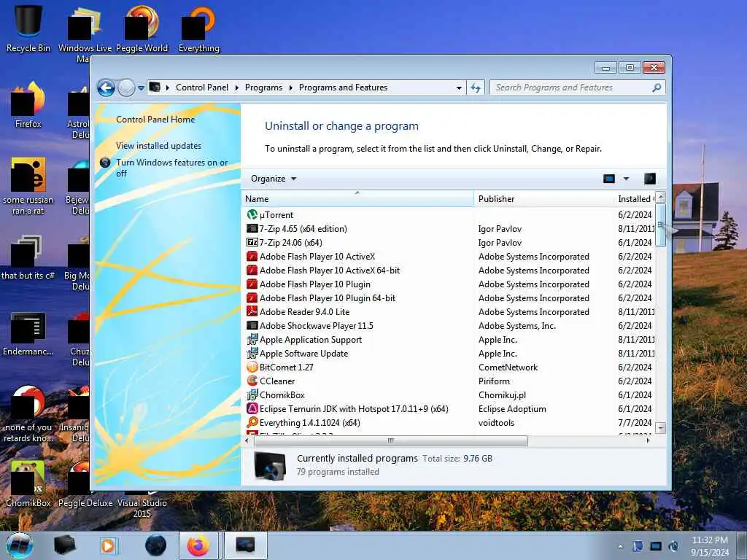747x560 pixels.
Task: Go to the Programs breadcrumb
Action: (x=263, y=87)
